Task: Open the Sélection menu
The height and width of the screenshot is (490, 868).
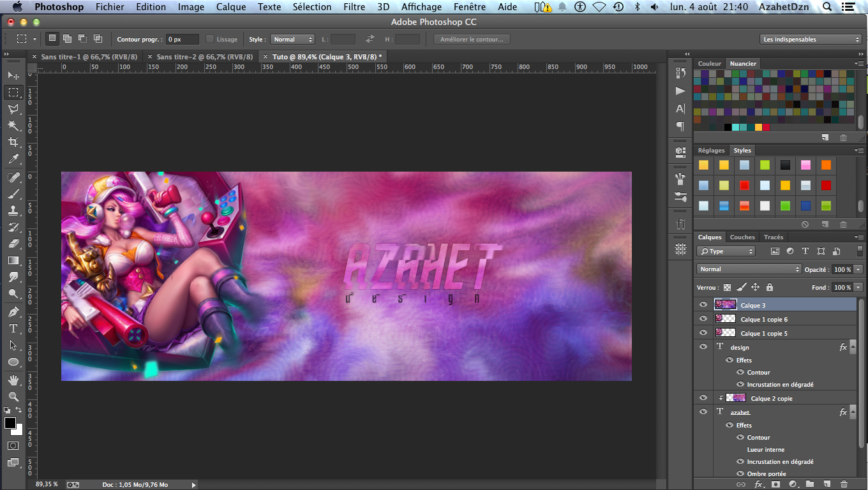Action: pos(312,7)
